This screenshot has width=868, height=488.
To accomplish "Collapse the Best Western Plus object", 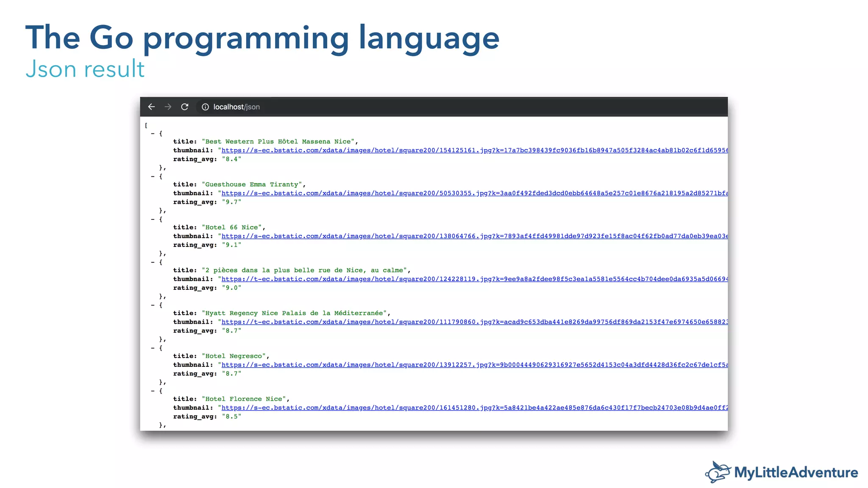I will click(x=153, y=133).
